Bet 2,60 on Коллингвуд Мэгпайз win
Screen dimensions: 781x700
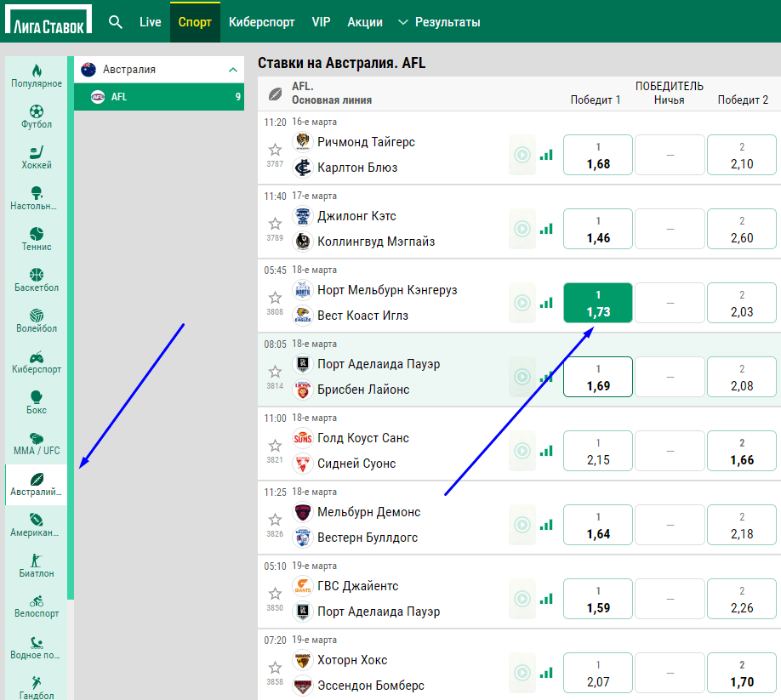(x=742, y=229)
